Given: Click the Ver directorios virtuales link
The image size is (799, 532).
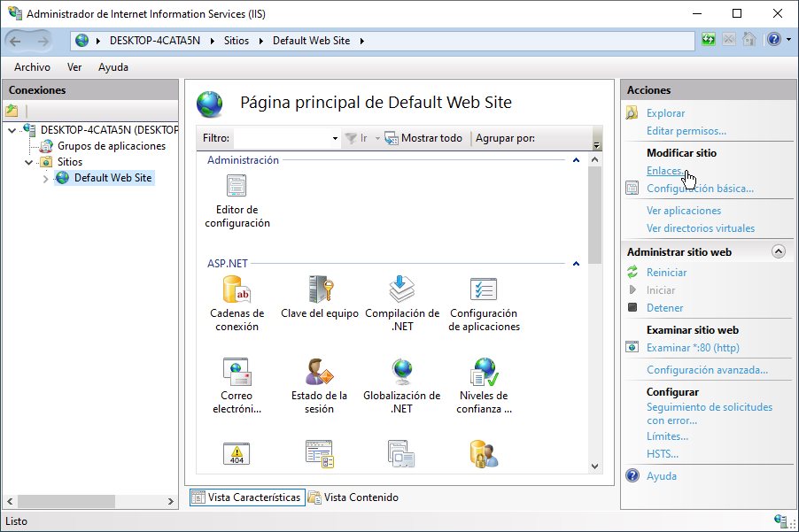Looking at the screenshot, I should tap(701, 228).
